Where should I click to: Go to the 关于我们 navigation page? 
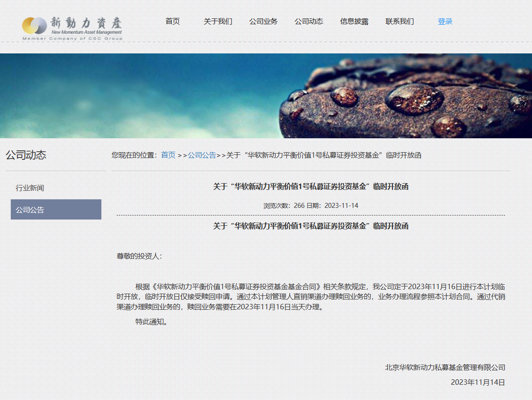[x=218, y=22]
